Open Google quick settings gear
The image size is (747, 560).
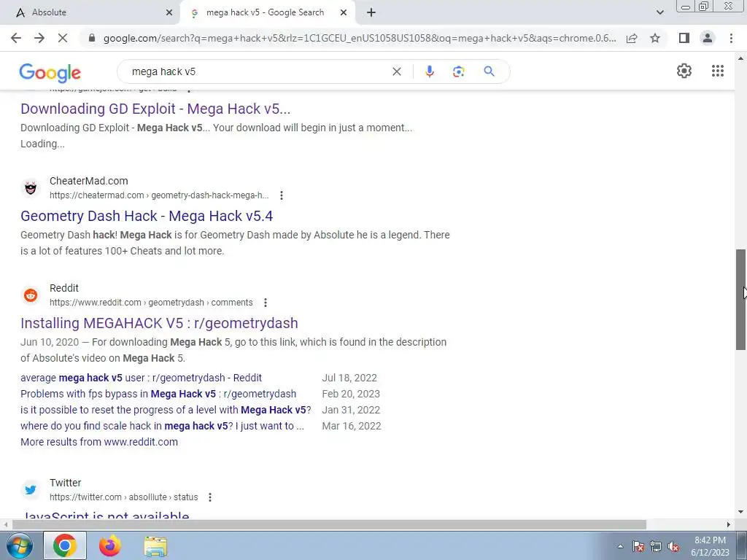(684, 71)
